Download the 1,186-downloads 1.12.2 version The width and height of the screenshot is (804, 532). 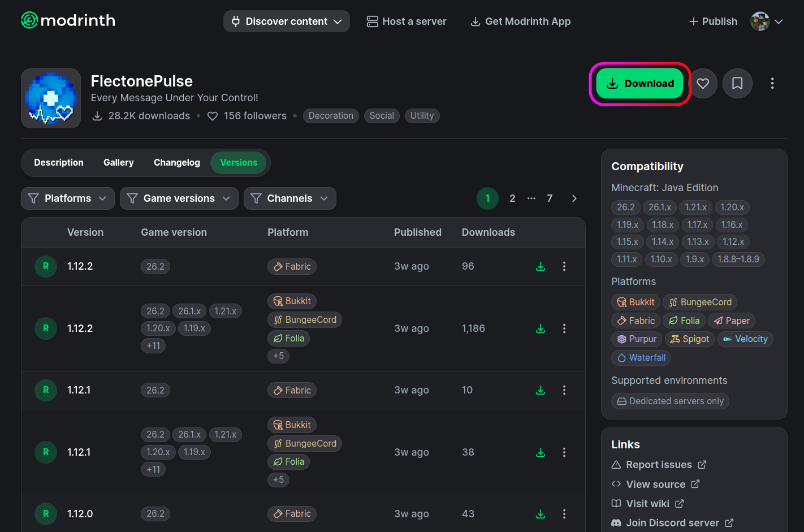pos(541,328)
